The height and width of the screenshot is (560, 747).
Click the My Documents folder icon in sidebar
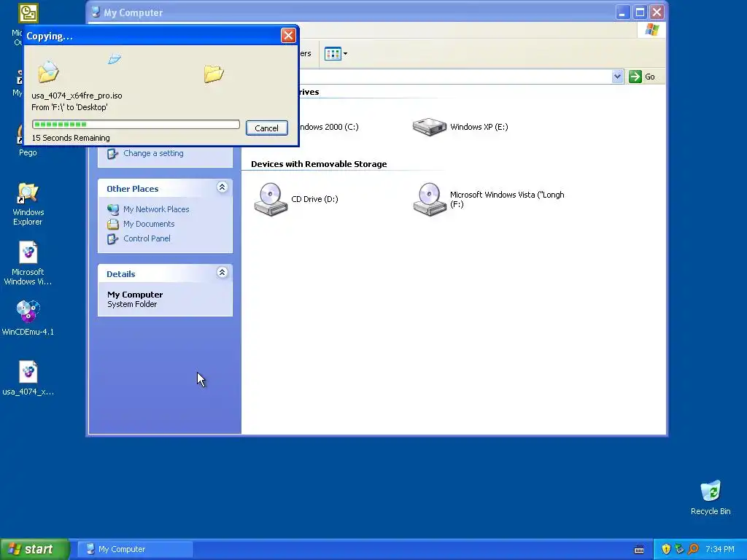pos(113,224)
